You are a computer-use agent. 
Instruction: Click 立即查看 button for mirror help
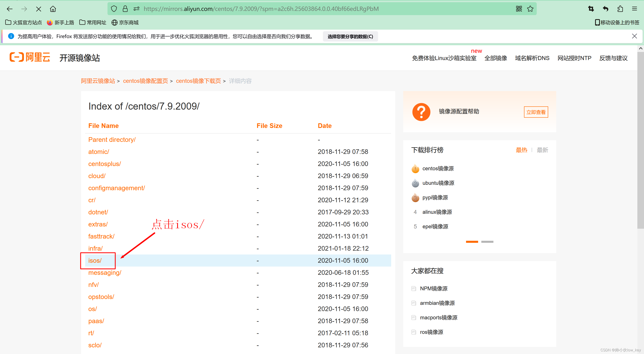536,112
